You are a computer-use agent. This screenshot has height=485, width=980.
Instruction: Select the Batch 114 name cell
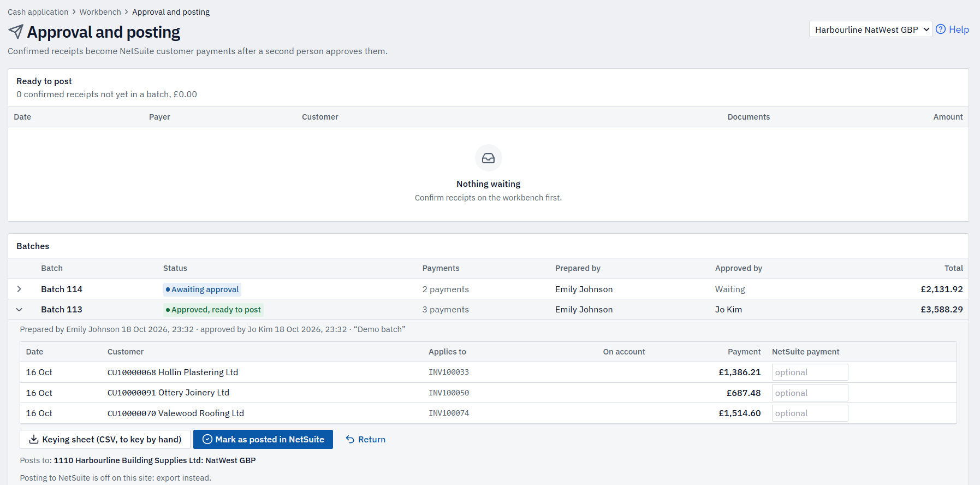(x=62, y=289)
